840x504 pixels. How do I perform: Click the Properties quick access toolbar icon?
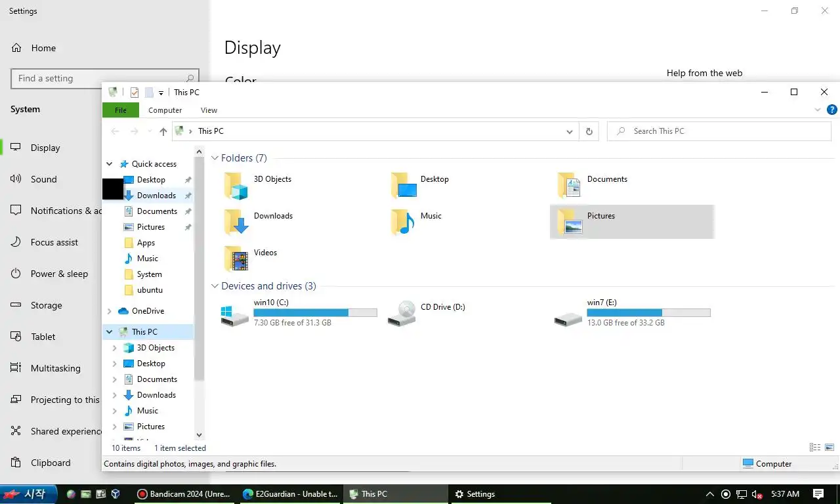point(135,93)
